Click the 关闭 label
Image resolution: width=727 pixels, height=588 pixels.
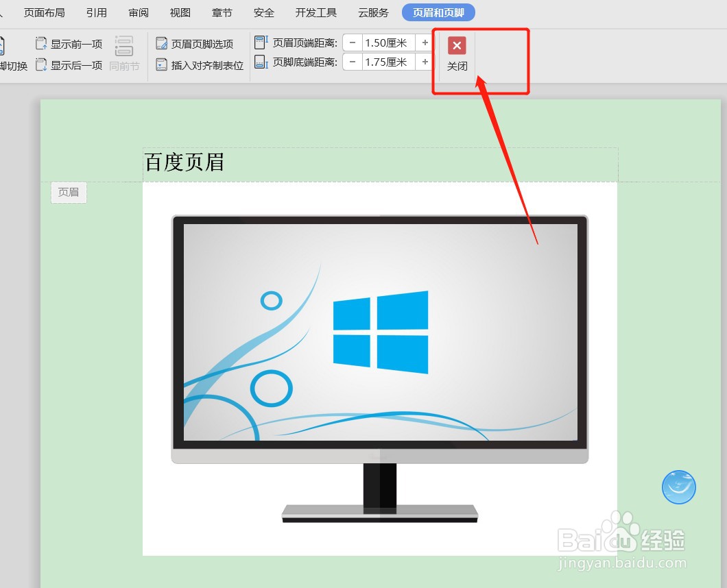[457, 66]
